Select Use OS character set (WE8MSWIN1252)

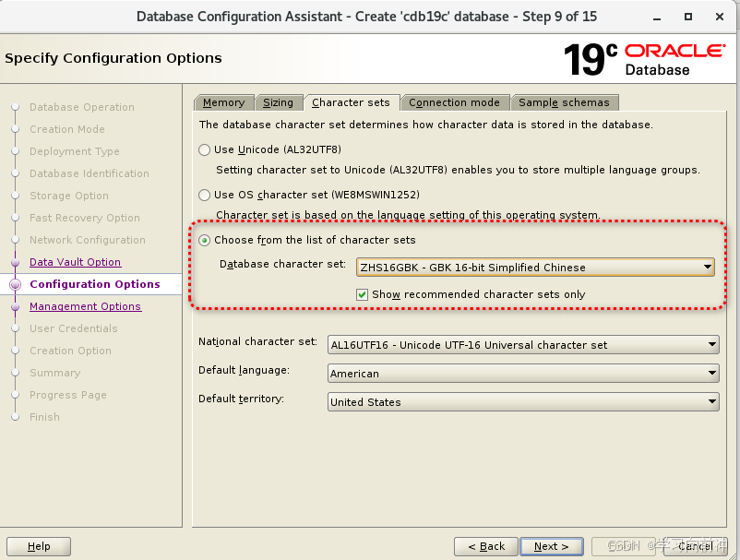204,195
